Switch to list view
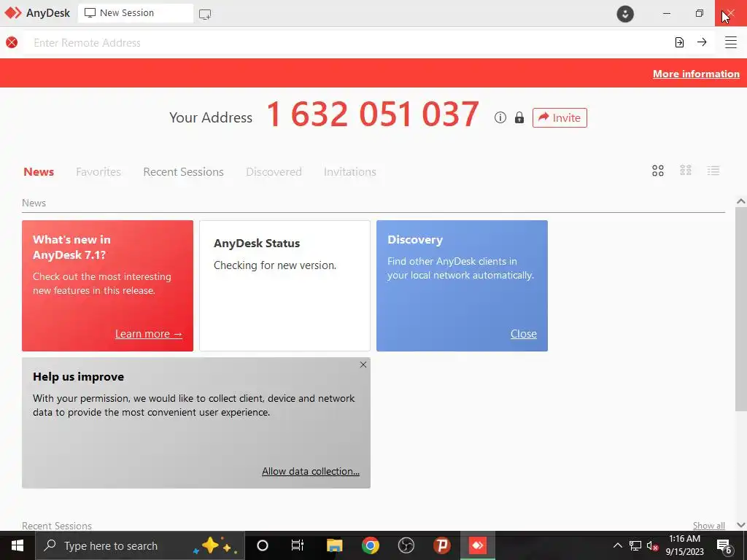747x560 pixels. coord(713,171)
